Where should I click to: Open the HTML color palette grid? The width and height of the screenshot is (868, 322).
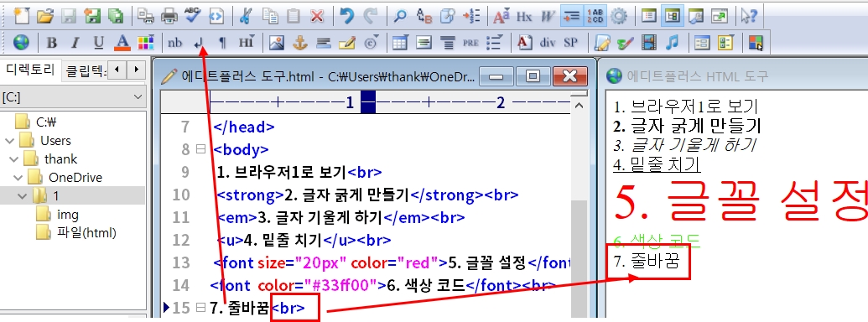tap(146, 43)
